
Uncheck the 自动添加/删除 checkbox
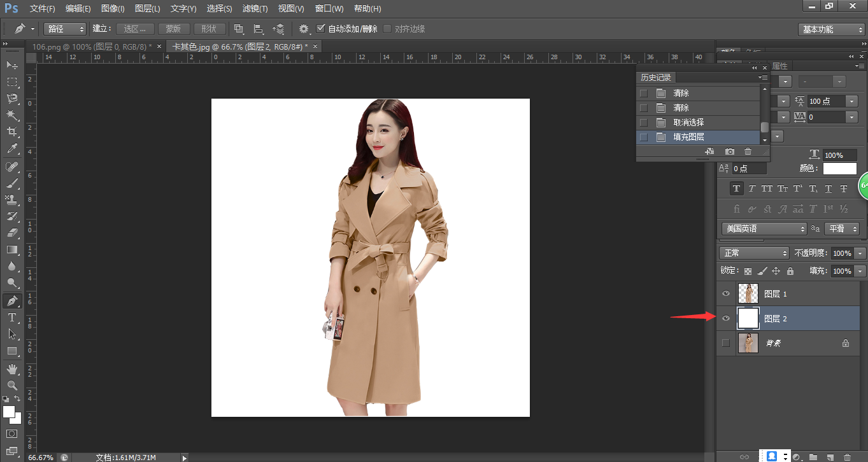point(321,29)
